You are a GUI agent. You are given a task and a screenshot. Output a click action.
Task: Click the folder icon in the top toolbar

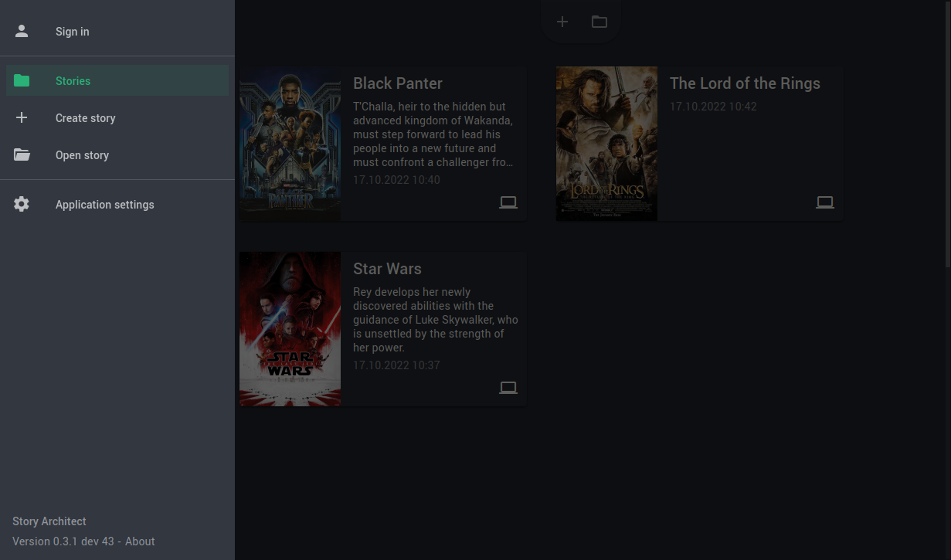click(x=599, y=22)
